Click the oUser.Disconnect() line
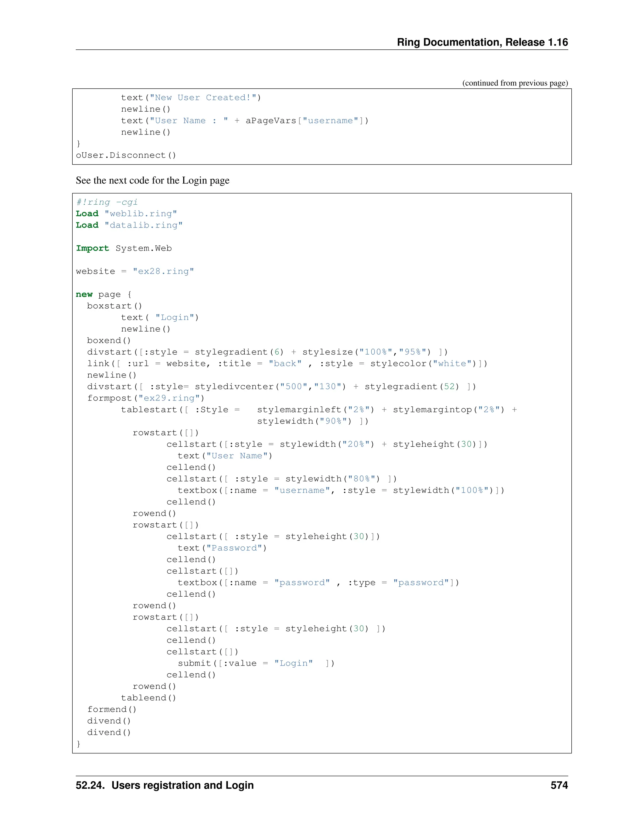The width and height of the screenshot is (644, 833). (x=126, y=155)
